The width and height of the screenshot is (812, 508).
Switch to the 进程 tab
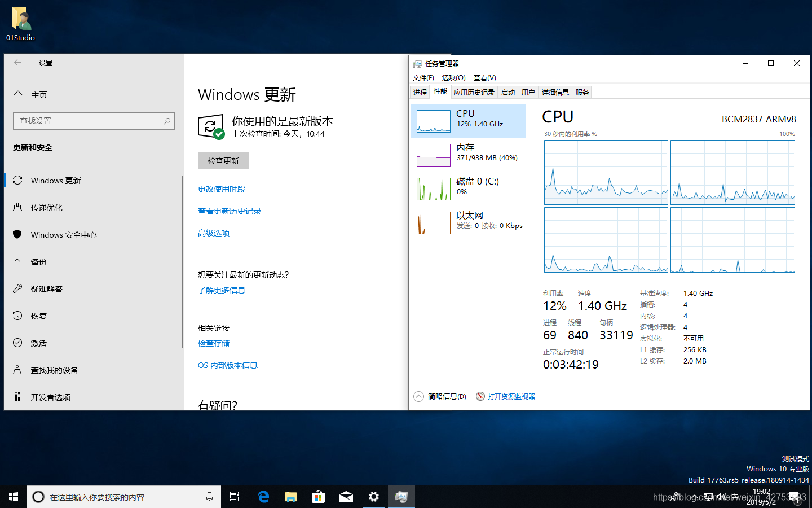point(420,93)
